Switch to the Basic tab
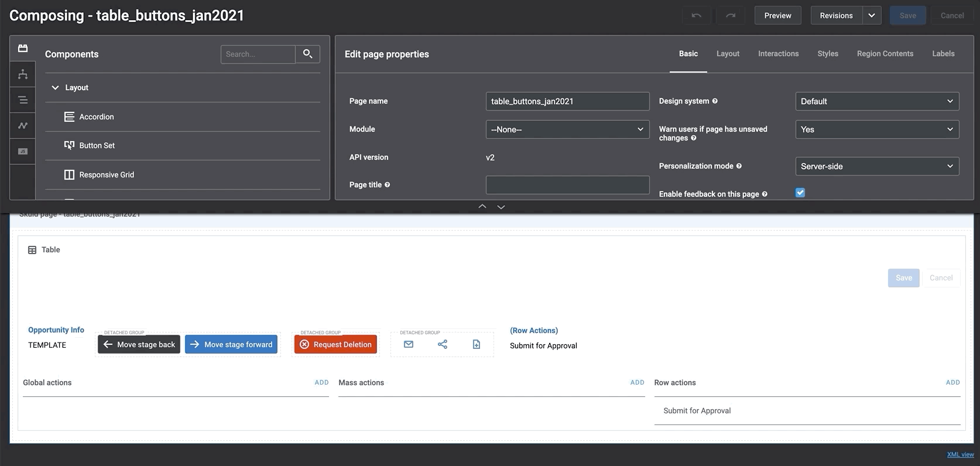This screenshot has height=466, width=980. tap(688, 53)
